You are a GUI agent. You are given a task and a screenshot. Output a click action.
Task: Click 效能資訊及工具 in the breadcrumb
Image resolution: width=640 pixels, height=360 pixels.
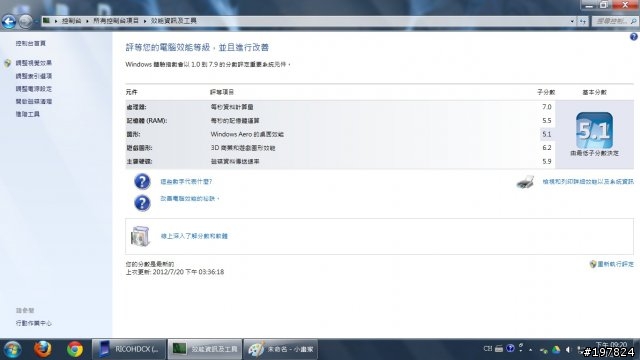(173, 21)
